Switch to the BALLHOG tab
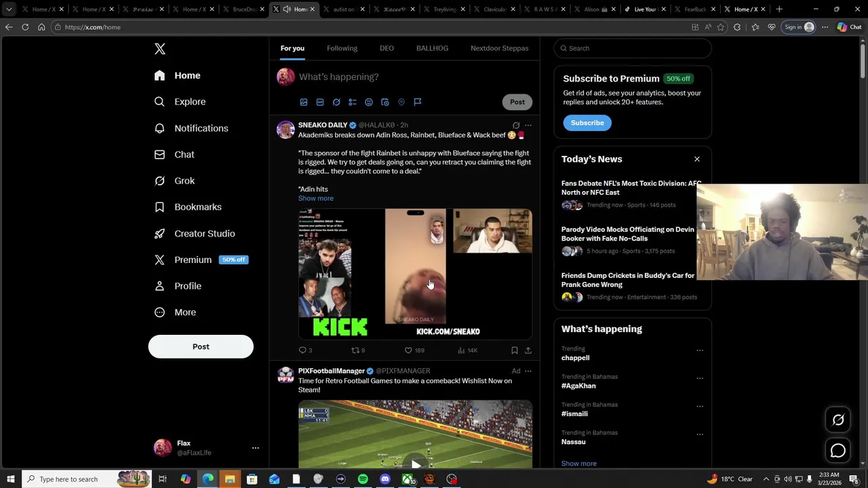 (432, 48)
